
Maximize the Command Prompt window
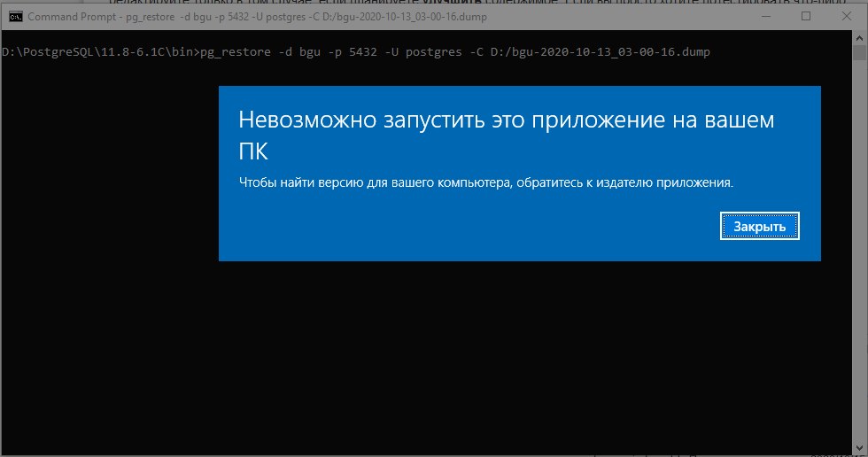pyautogui.click(x=806, y=16)
